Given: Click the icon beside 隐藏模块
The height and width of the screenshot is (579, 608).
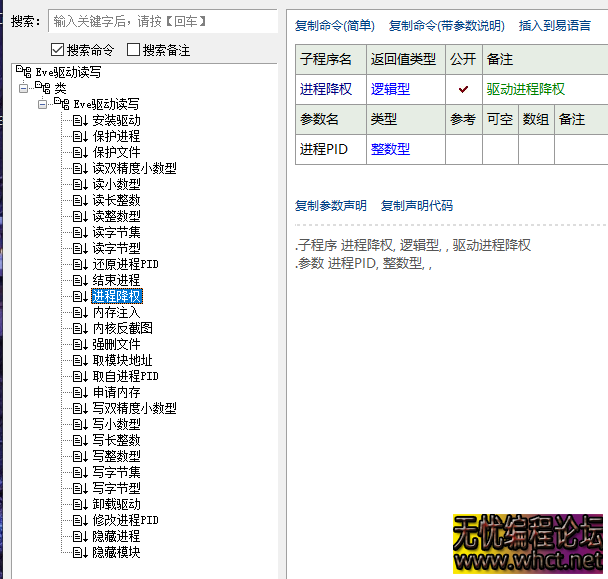Looking at the screenshot, I should pyautogui.click(x=81, y=552).
